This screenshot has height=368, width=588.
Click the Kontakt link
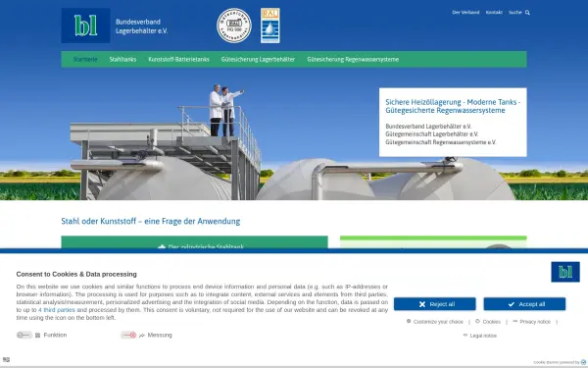point(494,13)
